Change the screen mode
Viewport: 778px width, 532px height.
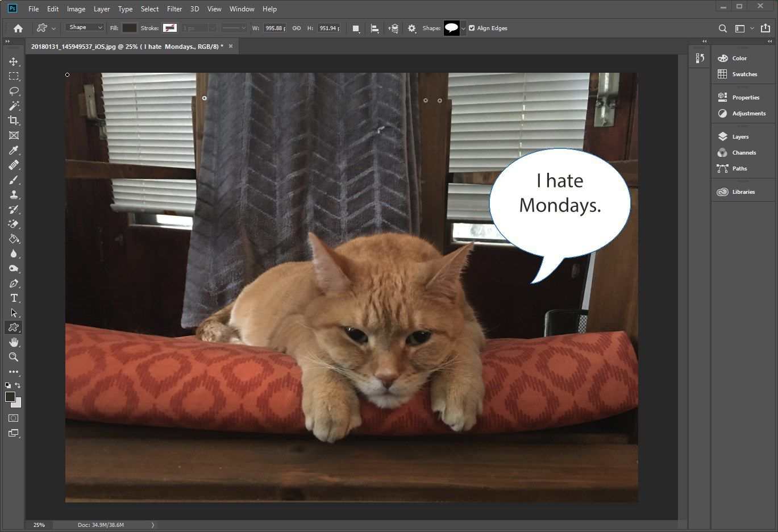tap(14, 433)
